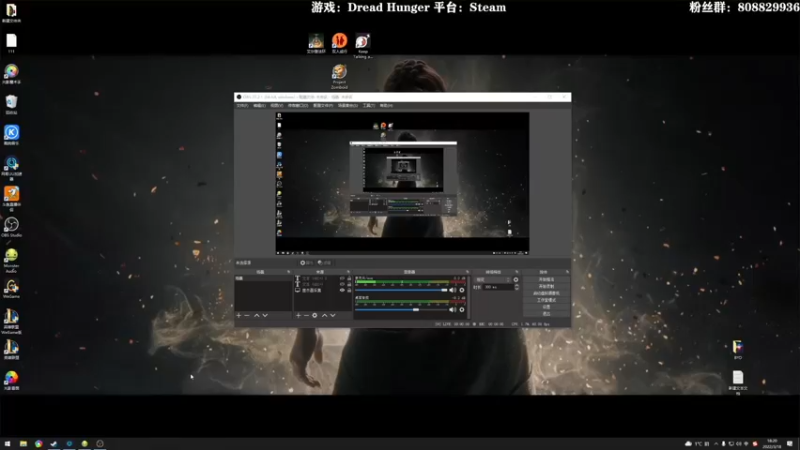Open the OBS Studio desktop shortcut
This screenshot has width=800, height=450.
[x=11, y=228]
